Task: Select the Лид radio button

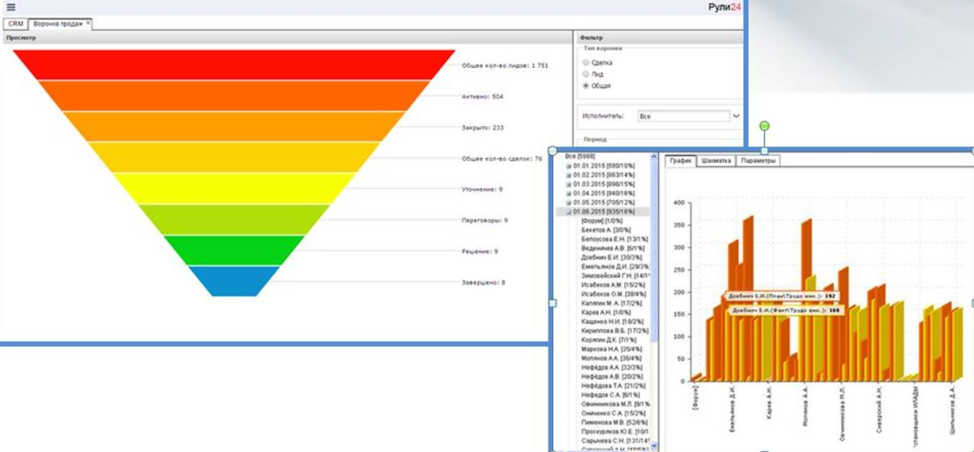Action: click(x=586, y=75)
